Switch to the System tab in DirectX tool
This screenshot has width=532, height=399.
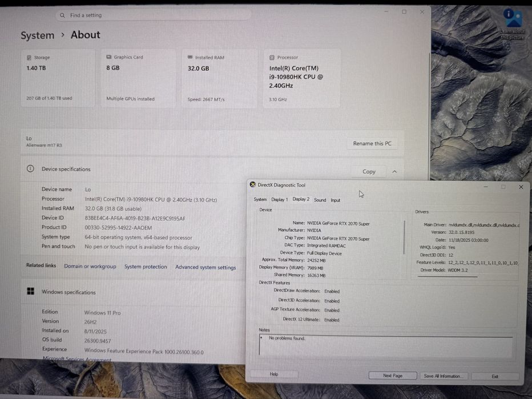click(260, 200)
